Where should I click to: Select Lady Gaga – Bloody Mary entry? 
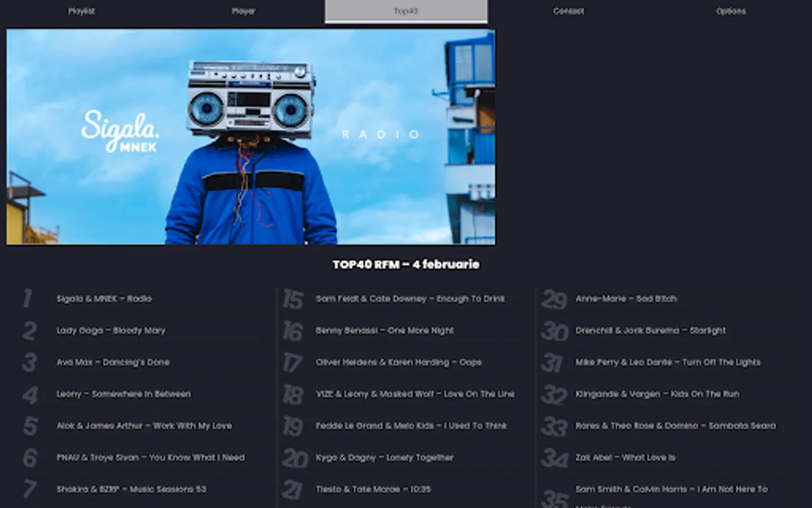click(x=111, y=330)
